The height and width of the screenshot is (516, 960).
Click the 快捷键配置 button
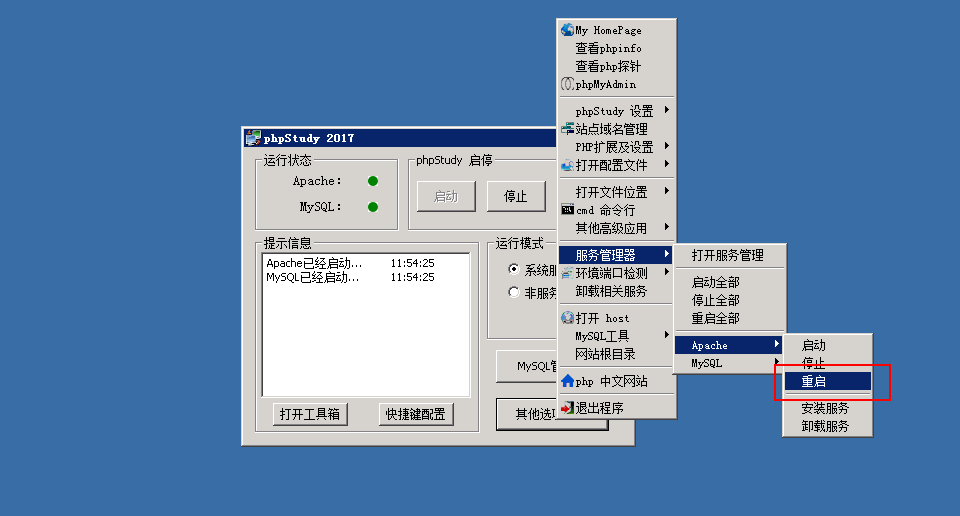415,414
